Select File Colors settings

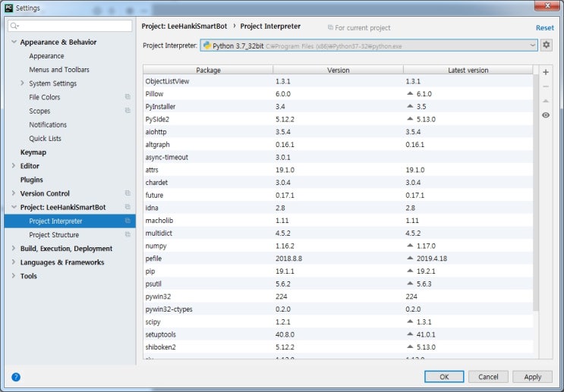coord(45,97)
